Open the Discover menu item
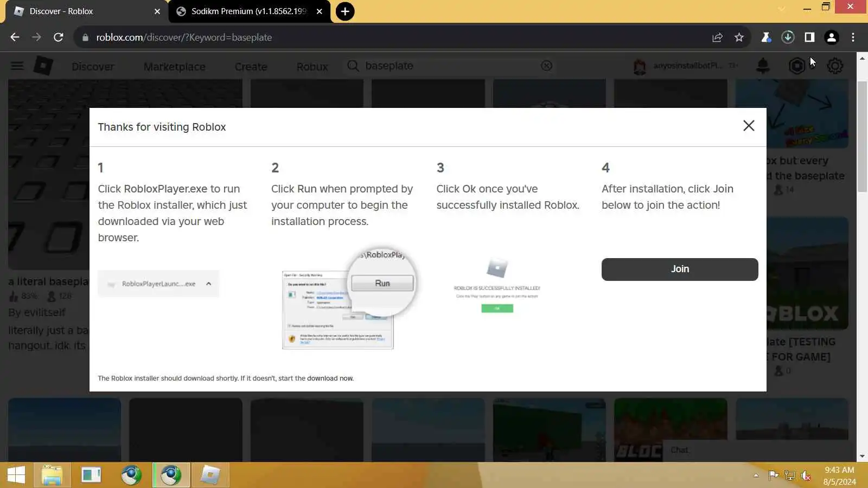The height and width of the screenshot is (488, 868). [x=93, y=67]
